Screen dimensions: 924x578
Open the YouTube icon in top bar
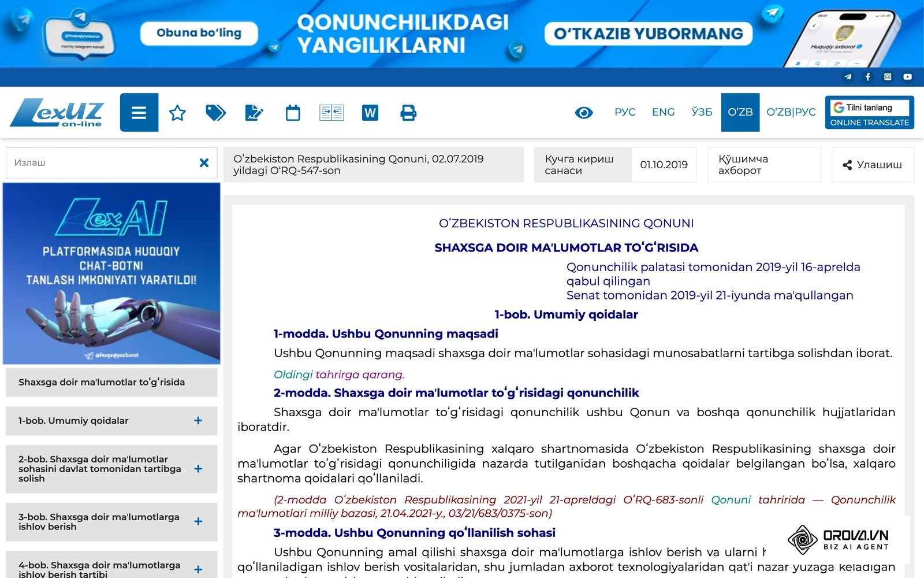point(908,77)
